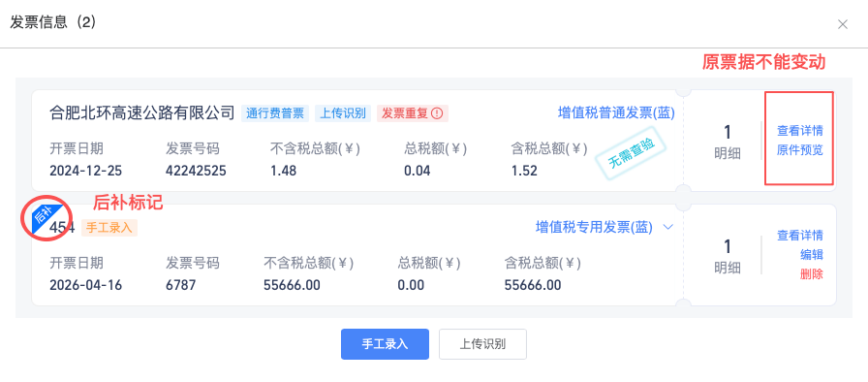Click the 1 明细 count on first invoice
The height and width of the screenshot is (382, 868).
(728, 142)
